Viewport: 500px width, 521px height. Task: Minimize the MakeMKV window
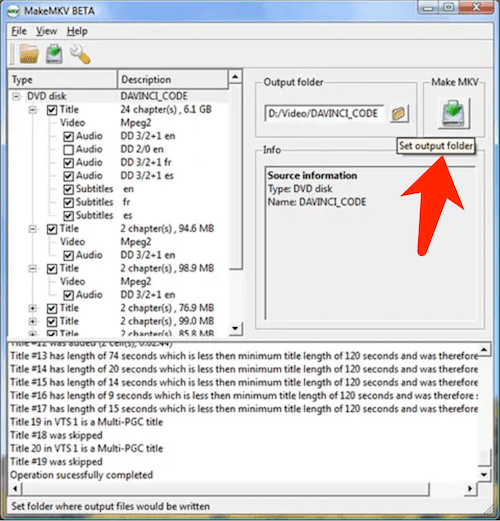coord(429,7)
